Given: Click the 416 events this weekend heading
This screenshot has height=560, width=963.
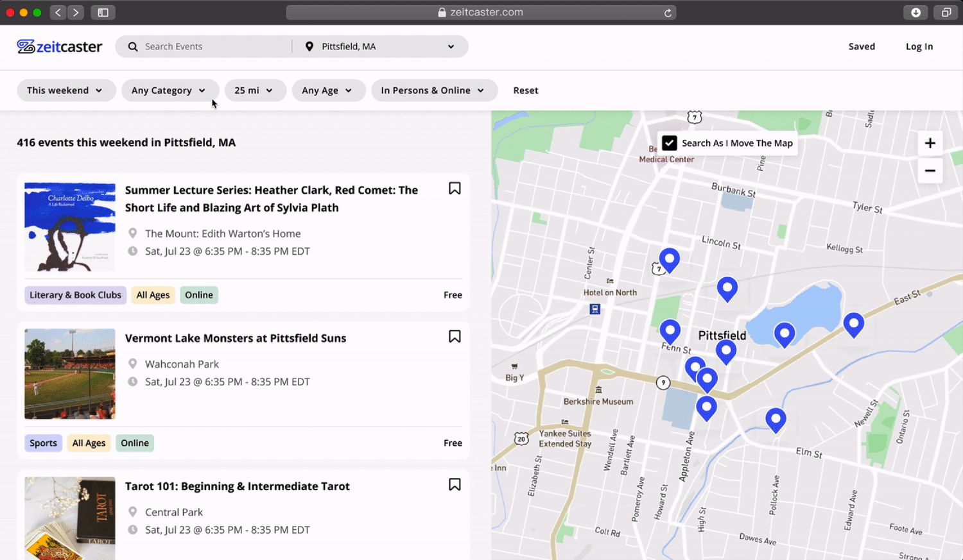Looking at the screenshot, I should tap(126, 142).
